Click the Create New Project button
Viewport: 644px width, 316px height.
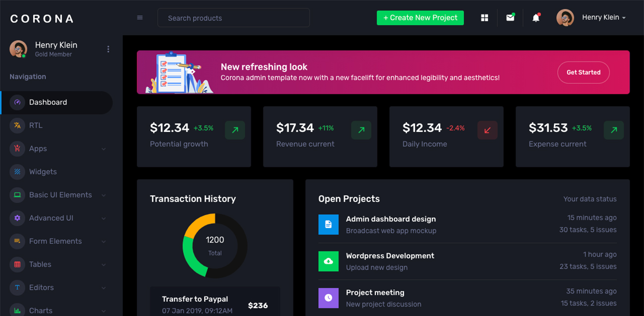(420, 18)
